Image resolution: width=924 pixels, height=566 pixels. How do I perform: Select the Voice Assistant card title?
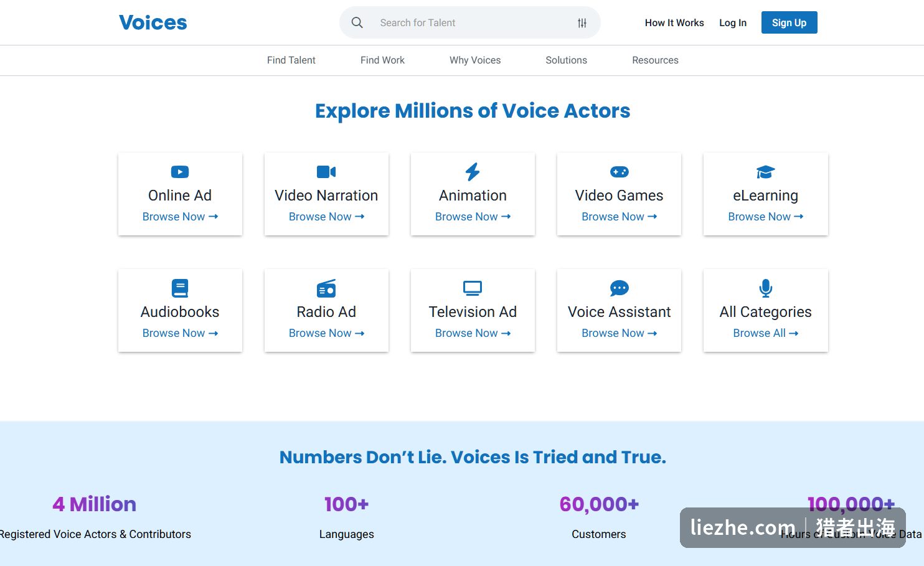[x=620, y=312]
